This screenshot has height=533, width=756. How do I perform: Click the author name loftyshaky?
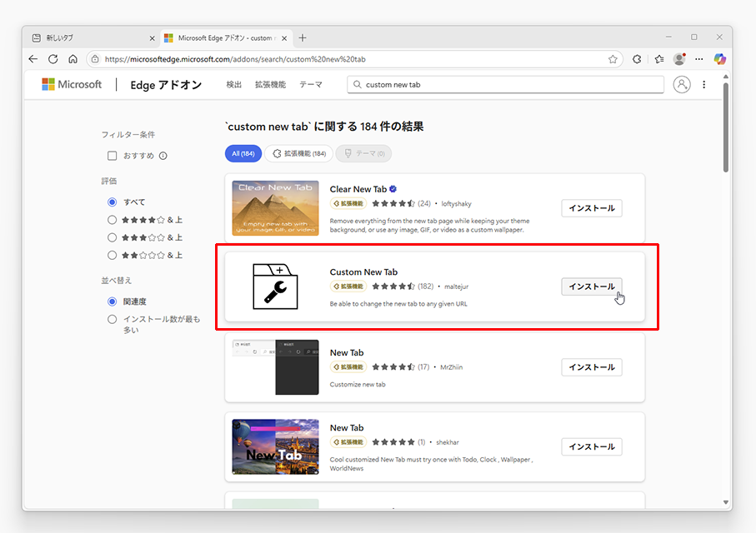(x=456, y=204)
